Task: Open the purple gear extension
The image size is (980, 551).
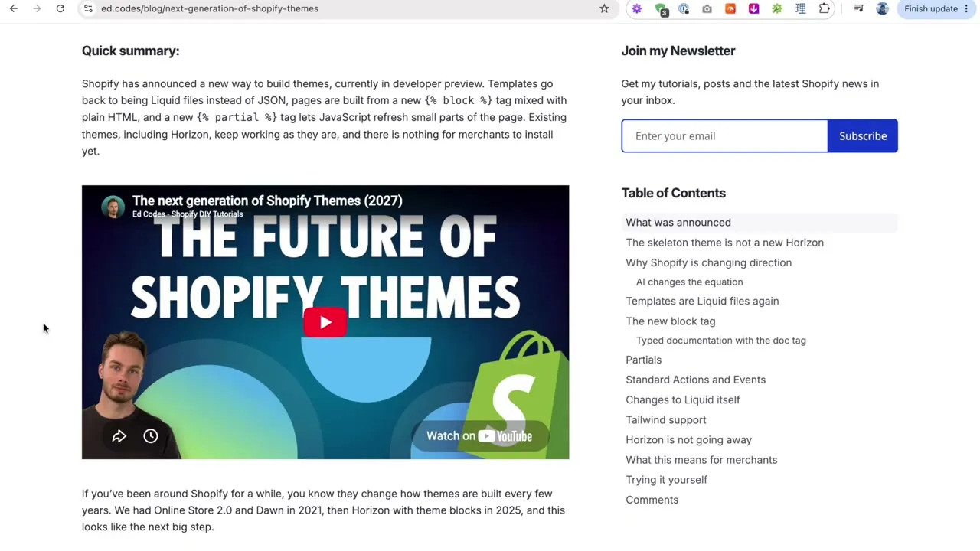Action: (x=637, y=8)
